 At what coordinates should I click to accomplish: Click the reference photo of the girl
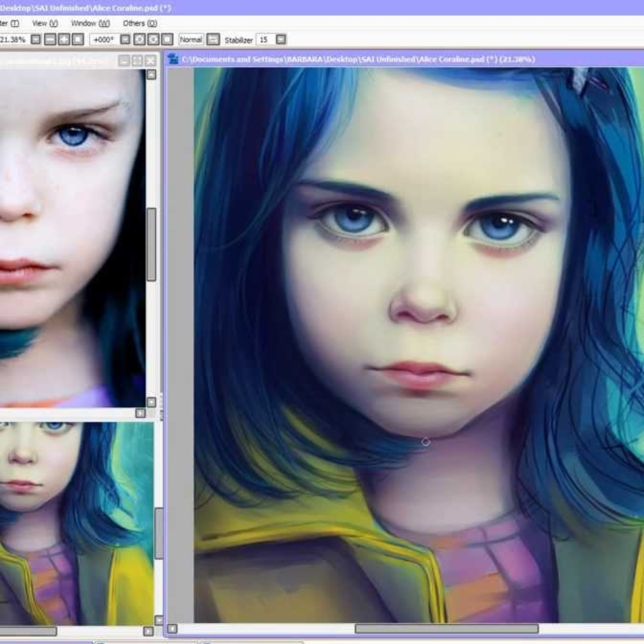click(x=72, y=238)
